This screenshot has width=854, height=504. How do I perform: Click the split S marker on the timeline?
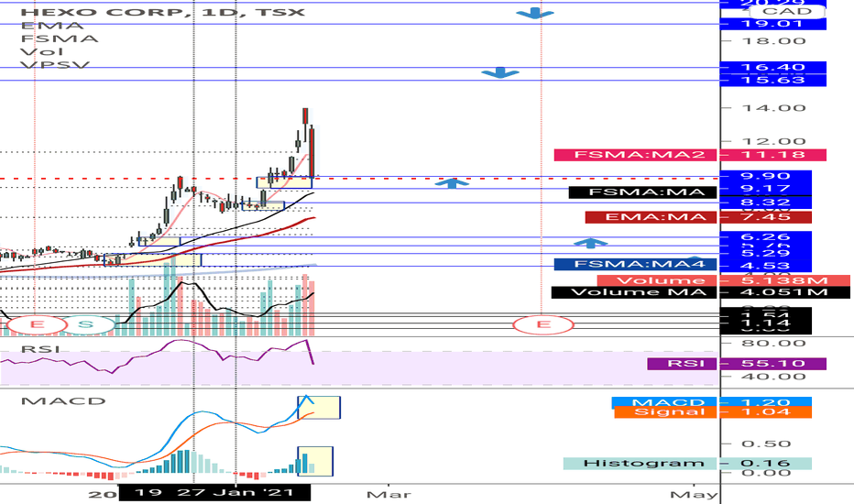click(x=85, y=325)
